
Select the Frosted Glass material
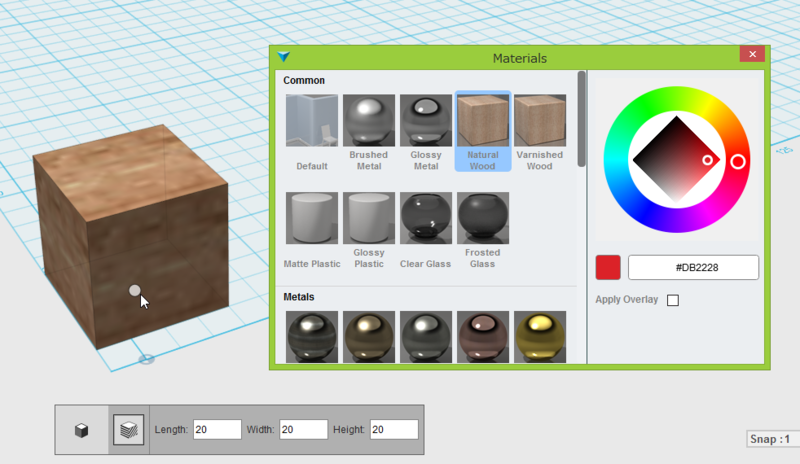tap(483, 218)
